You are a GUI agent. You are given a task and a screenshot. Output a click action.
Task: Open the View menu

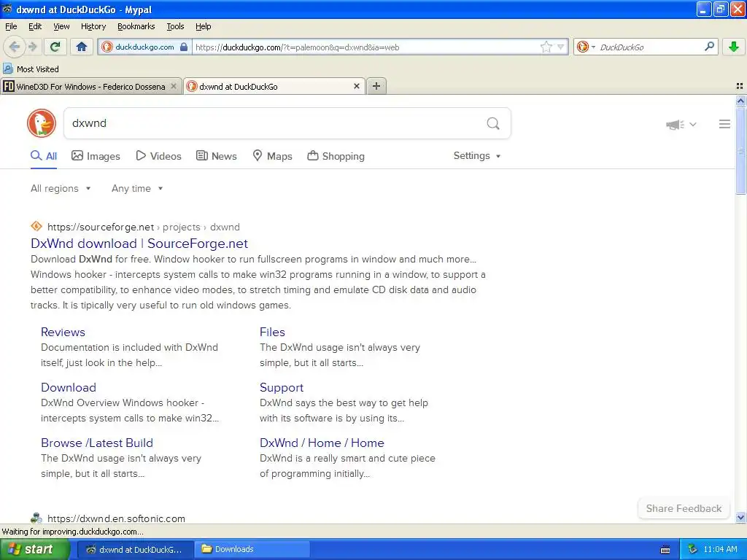61,26
